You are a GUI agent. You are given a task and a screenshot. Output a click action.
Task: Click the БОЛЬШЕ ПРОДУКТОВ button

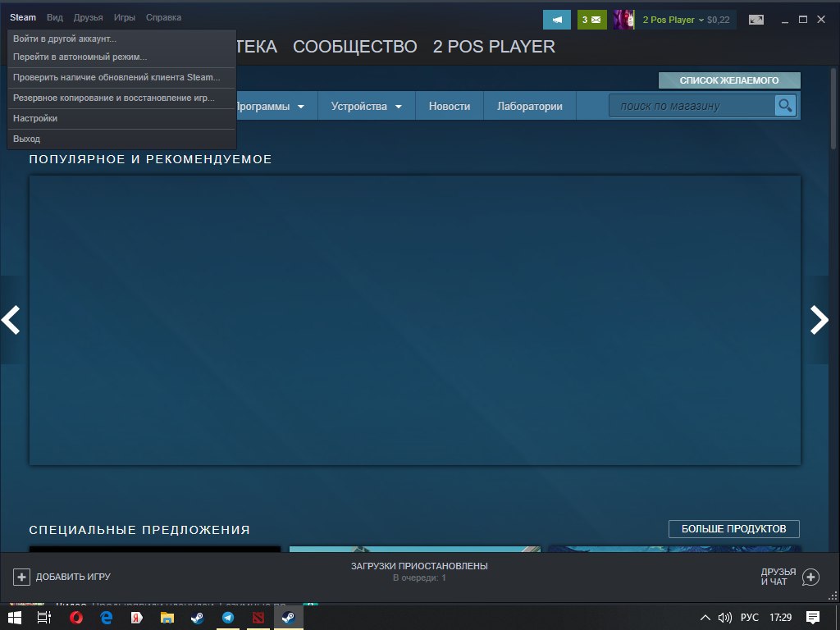click(x=734, y=529)
